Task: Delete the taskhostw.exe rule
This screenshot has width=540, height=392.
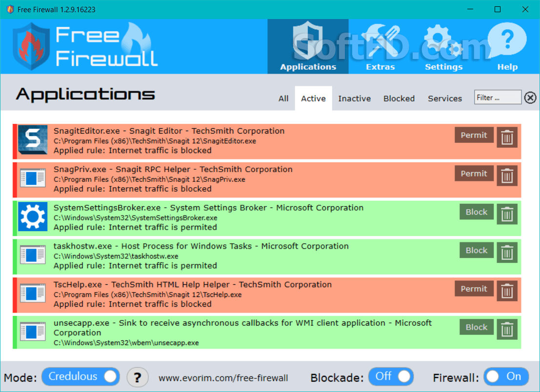Action: coord(507,253)
